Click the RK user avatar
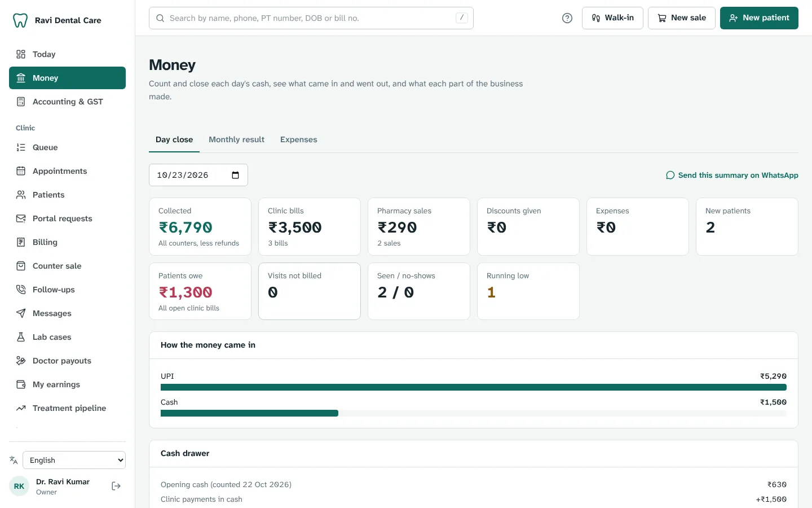This screenshot has width=812, height=508. tap(19, 486)
